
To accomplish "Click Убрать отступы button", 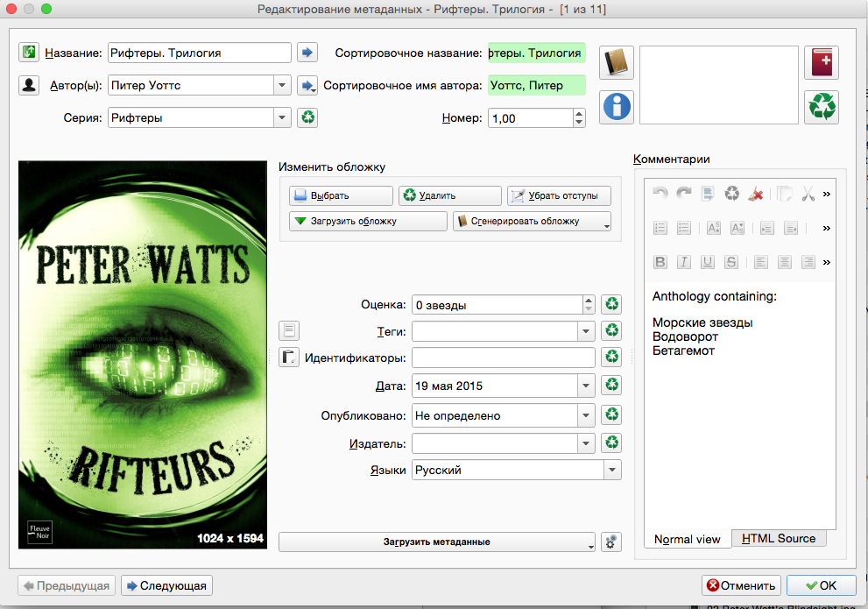I will [559, 195].
